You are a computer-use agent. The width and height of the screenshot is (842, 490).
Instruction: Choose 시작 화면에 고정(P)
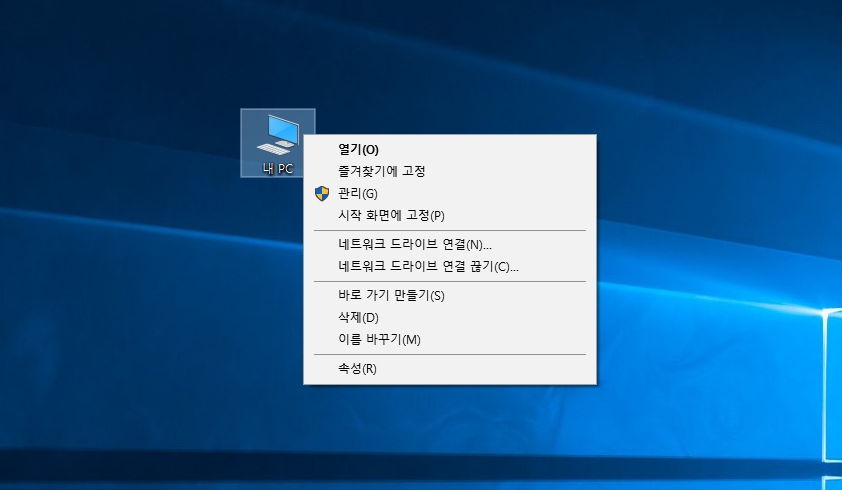(450, 215)
